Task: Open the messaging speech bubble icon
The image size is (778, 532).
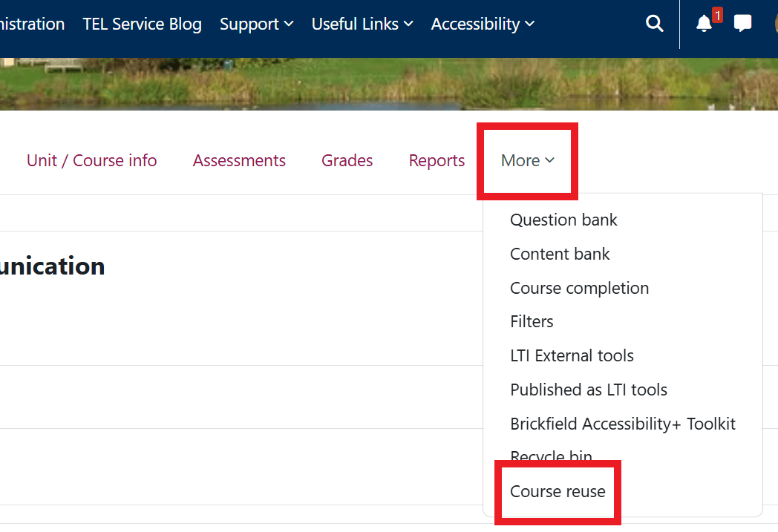Action: (x=742, y=24)
